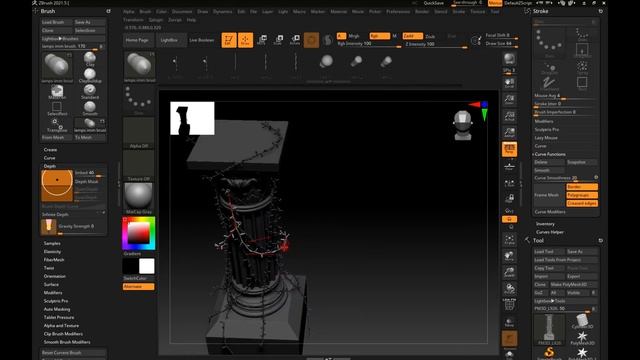The width and height of the screenshot is (640, 360).
Task: Collapse the Curve Functions section
Action: pos(550,154)
